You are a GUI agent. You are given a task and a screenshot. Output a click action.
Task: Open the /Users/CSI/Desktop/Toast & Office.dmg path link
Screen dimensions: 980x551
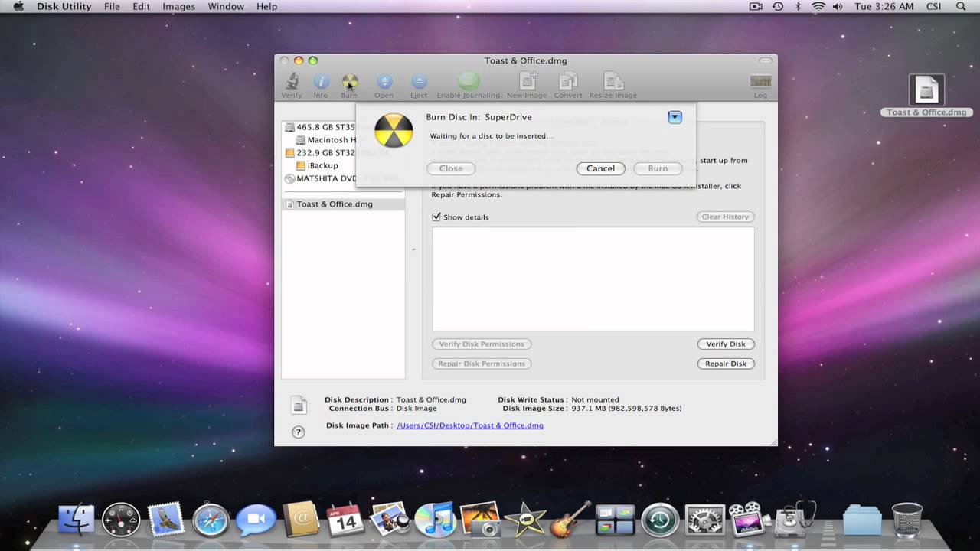[470, 425]
